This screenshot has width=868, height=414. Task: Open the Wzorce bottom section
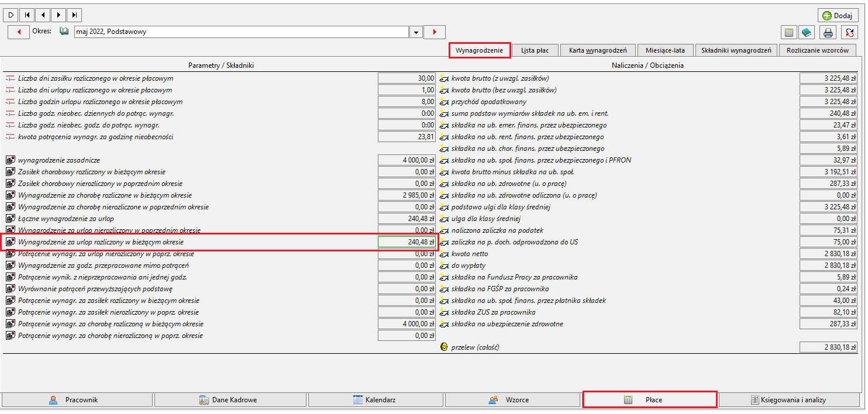point(513,400)
